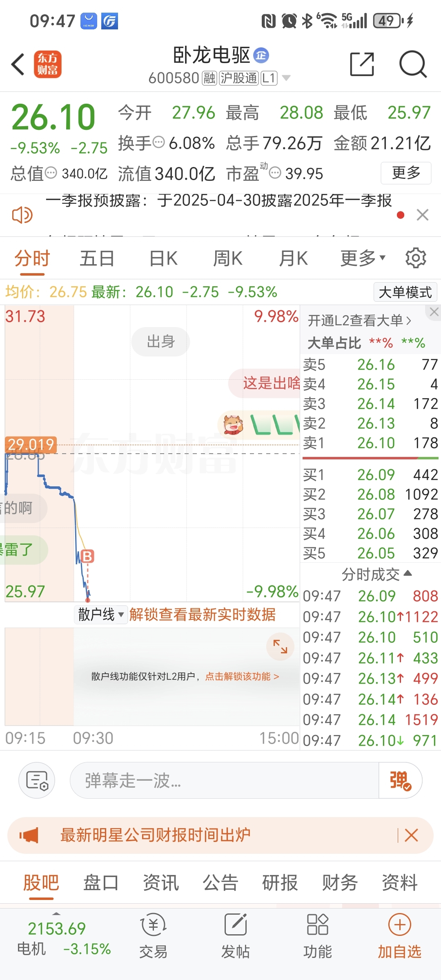Viewport: 441px width, 980px height.
Task: Switch to the 盘口 tab
Action: (101, 882)
